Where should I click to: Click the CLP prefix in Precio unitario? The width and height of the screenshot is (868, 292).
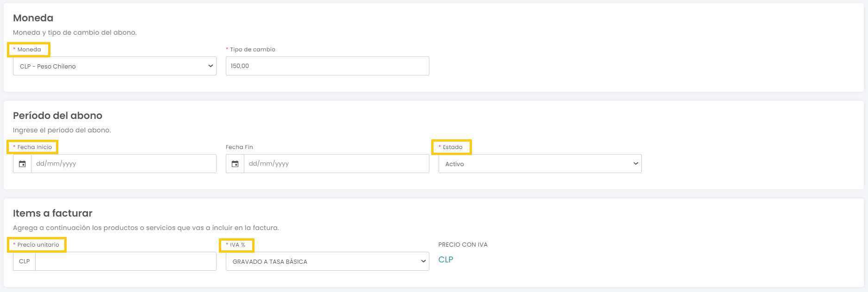[x=25, y=261]
